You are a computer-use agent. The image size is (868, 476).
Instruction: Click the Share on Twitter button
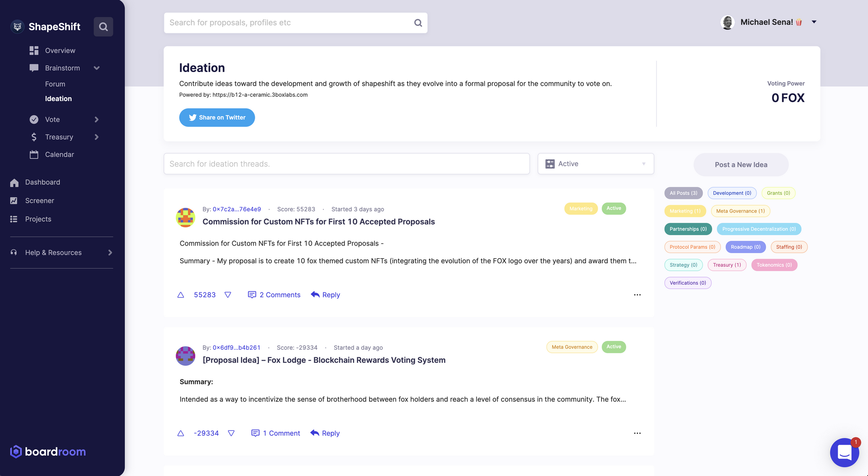[x=217, y=118]
